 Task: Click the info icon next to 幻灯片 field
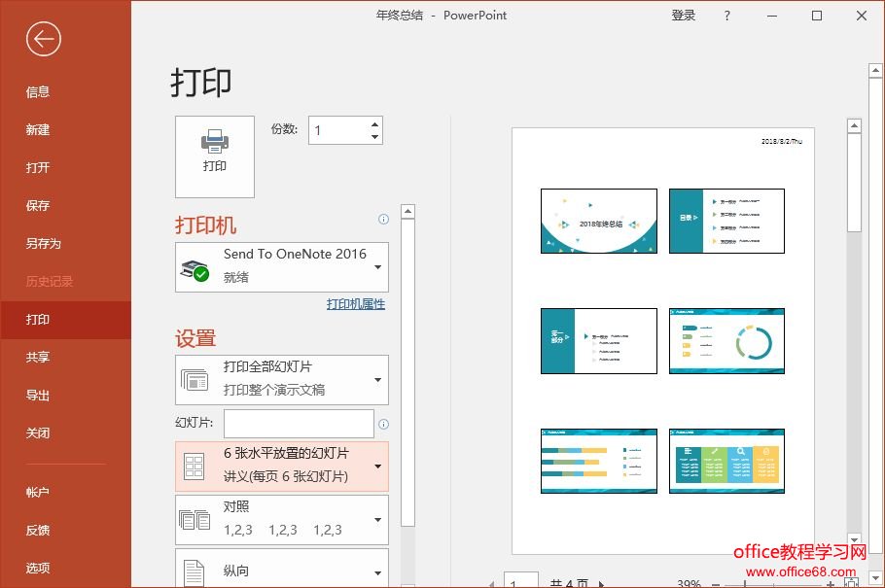click(383, 425)
